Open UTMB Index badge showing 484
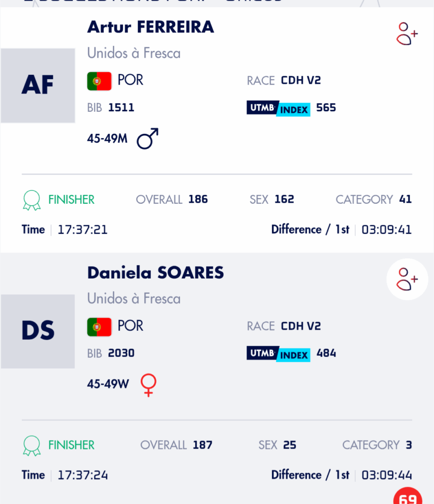This screenshot has width=434, height=504. click(x=278, y=354)
